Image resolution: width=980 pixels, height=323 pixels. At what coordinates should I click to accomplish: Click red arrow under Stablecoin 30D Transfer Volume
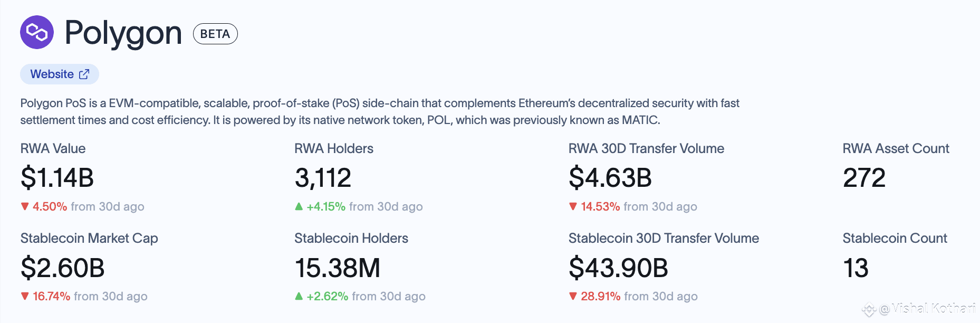coord(573,296)
